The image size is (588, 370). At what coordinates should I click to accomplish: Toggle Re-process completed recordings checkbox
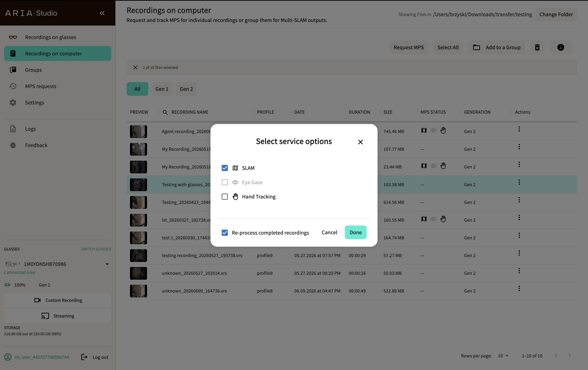coord(225,233)
